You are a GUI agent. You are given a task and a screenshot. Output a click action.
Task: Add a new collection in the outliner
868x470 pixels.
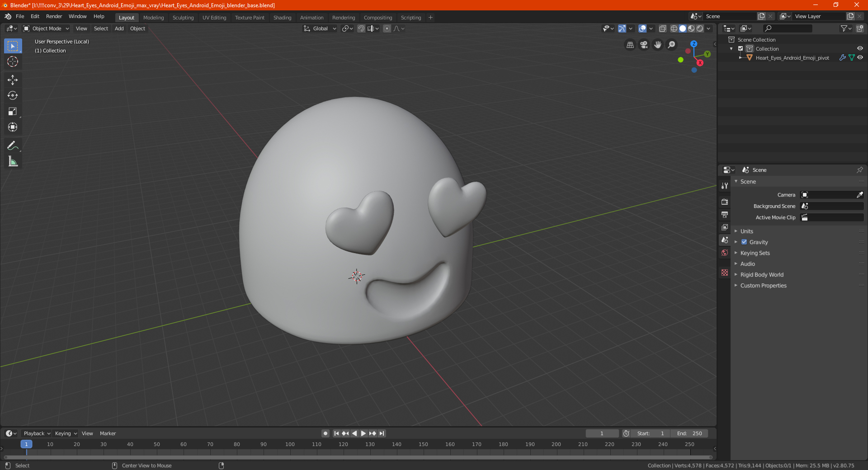click(x=860, y=28)
